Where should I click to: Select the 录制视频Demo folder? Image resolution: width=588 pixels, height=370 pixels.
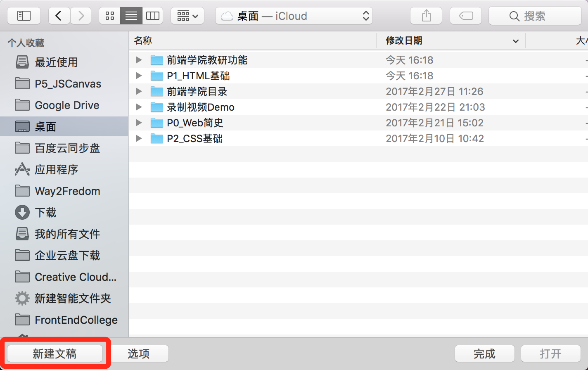pyautogui.click(x=201, y=107)
